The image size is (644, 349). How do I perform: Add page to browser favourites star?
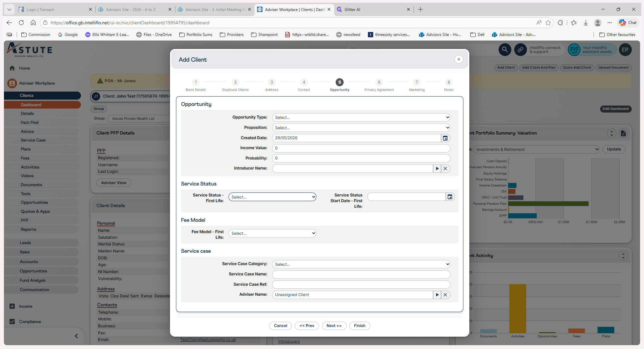coord(548,23)
